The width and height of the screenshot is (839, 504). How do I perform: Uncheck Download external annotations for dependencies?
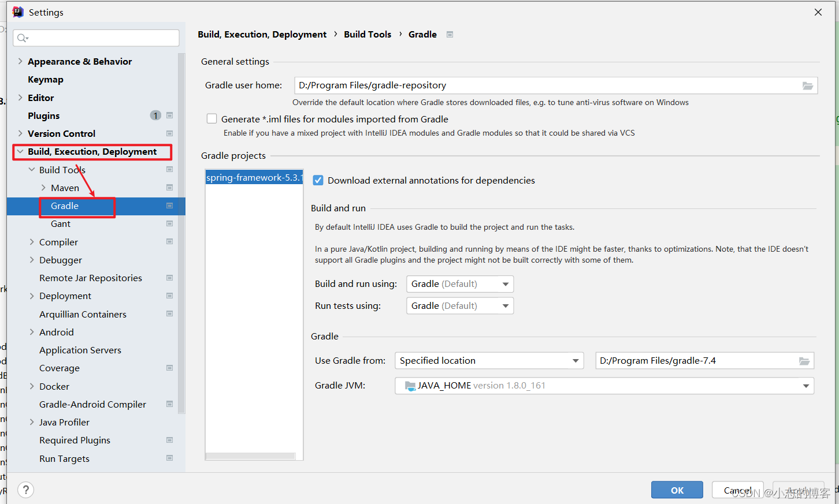click(318, 180)
